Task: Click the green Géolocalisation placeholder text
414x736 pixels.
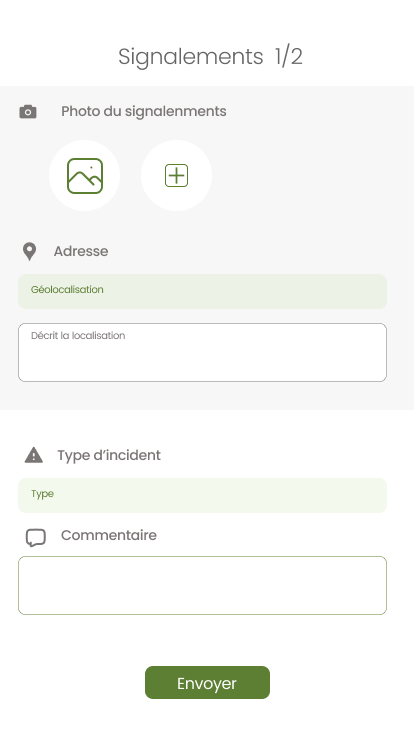Action: click(x=67, y=290)
